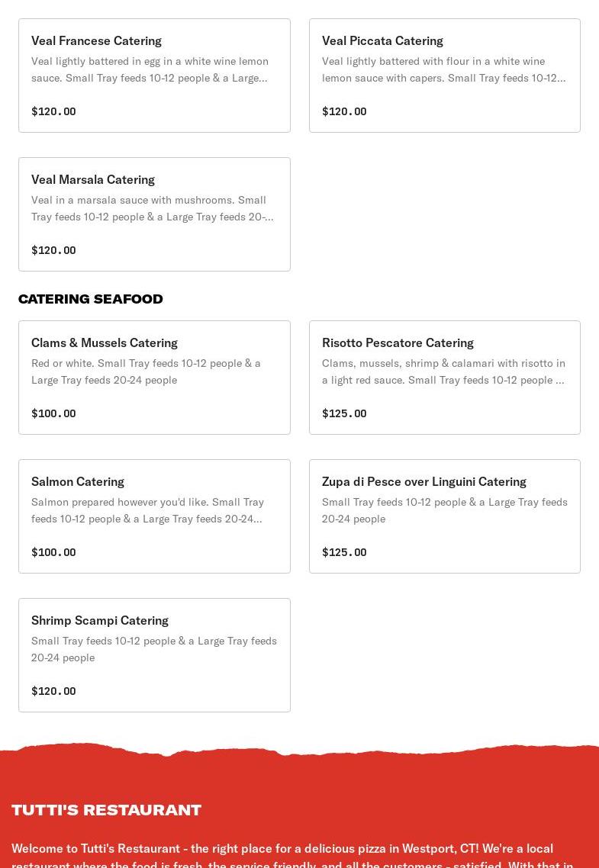Click the Catering Seafood section heading
Viewport: 599px width, 868px height.
[91, 299]
